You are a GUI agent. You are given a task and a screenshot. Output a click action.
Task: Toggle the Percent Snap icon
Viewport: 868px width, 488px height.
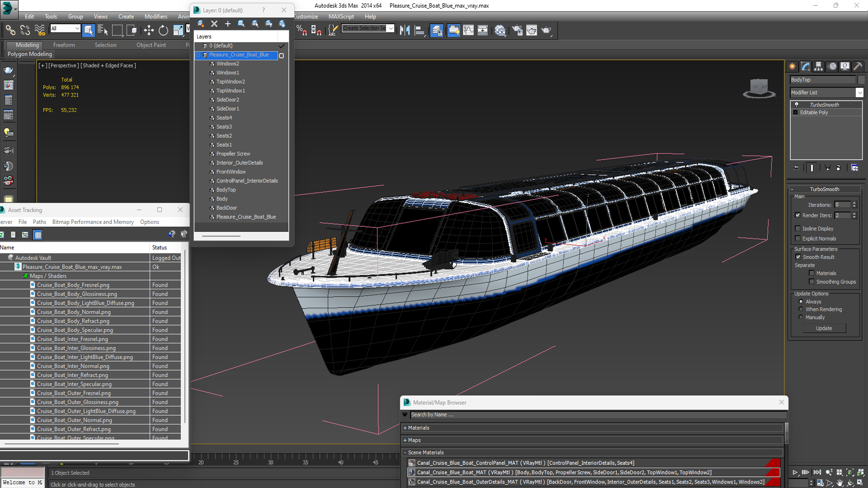(302, 30)
